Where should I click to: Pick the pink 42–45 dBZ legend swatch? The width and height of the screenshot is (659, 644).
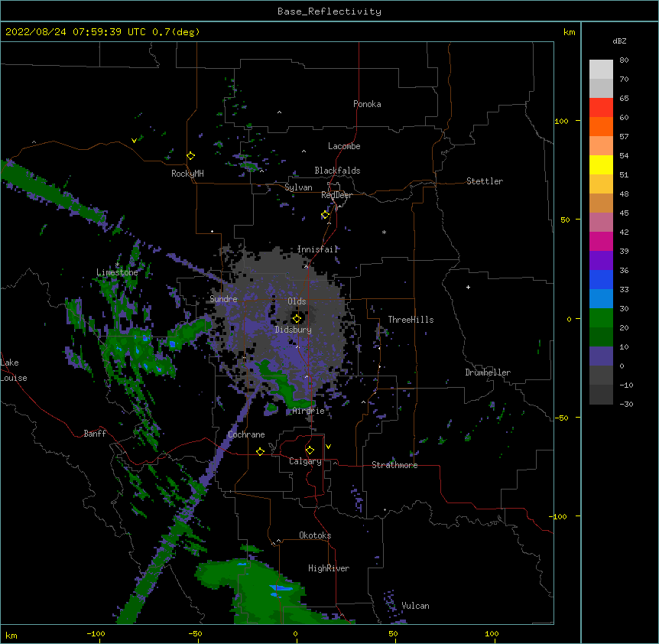click(601, 223)
